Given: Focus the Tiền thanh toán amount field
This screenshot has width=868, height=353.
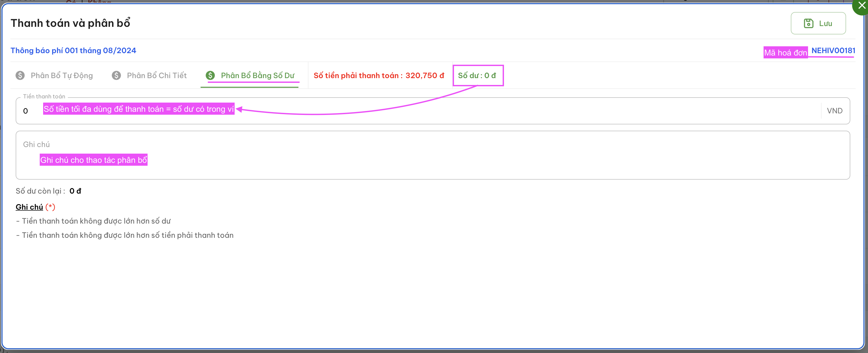Looking at the screenshot, I should tap(433, 111).
